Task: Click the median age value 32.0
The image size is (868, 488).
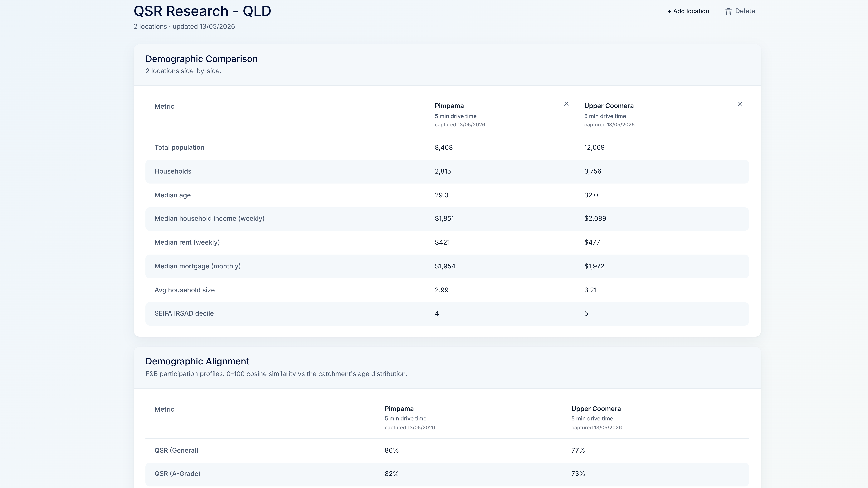Action: (x=591, y=195)
